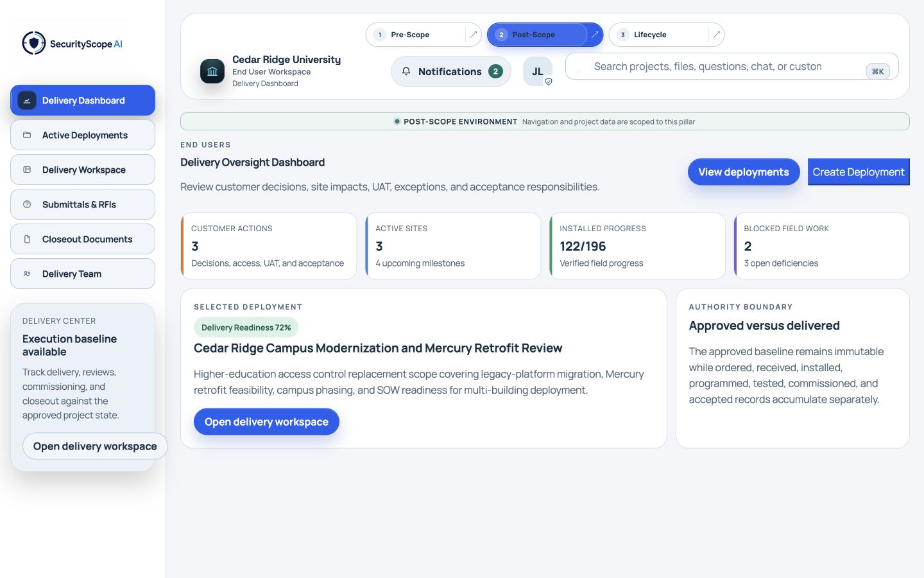Screen dimensions: 924x578
Task: Open delivery workspace from the Selected Deployment card
Action: coord(266,422)
